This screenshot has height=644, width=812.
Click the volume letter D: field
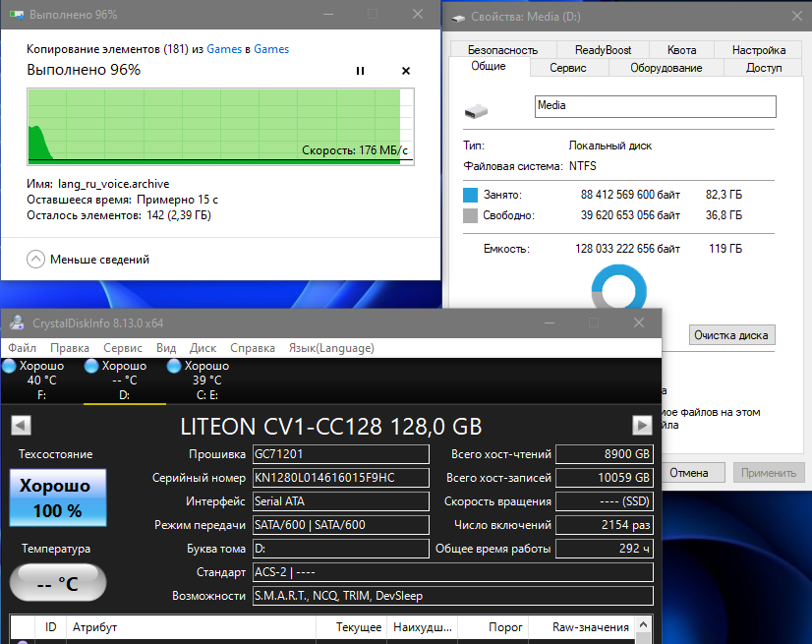[341, 549]
